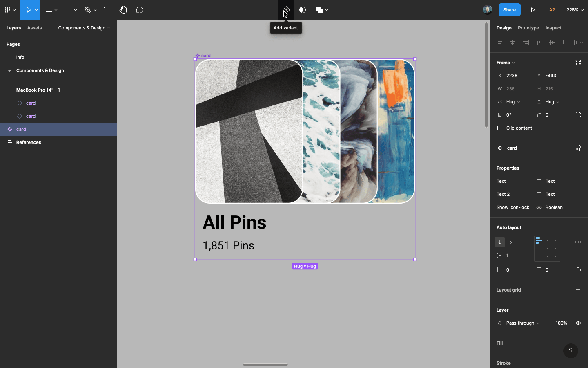Viewport: 588px width, 368px height.
Task: Select the Hand tool
Action: pos(123,10)
